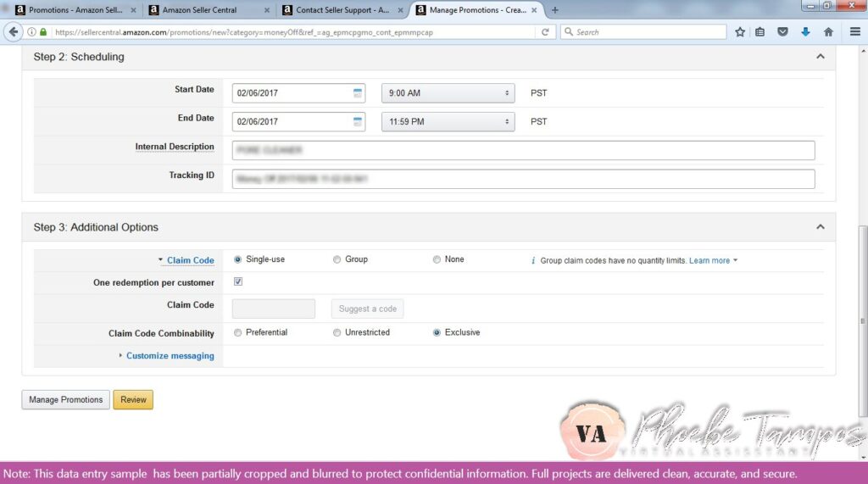Collapse Step 2: Scheduling section
Viewport: 868px width, 484px height.
[x=821, y=57]
